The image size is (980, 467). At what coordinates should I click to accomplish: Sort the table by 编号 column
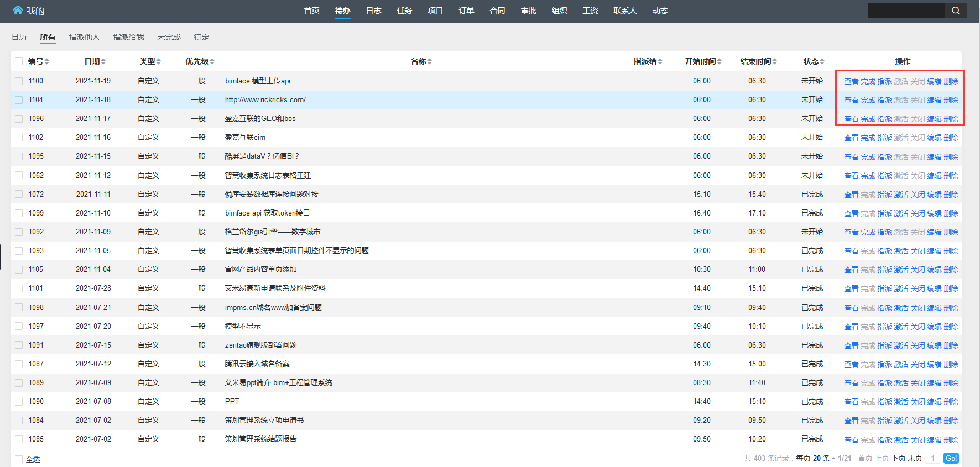coord(39,61)
